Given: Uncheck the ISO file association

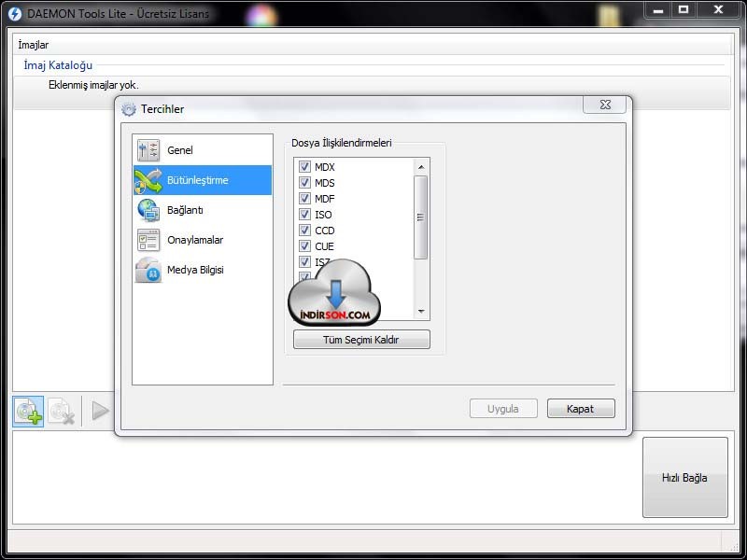Looking at the screenshot, I should [305, 215].
